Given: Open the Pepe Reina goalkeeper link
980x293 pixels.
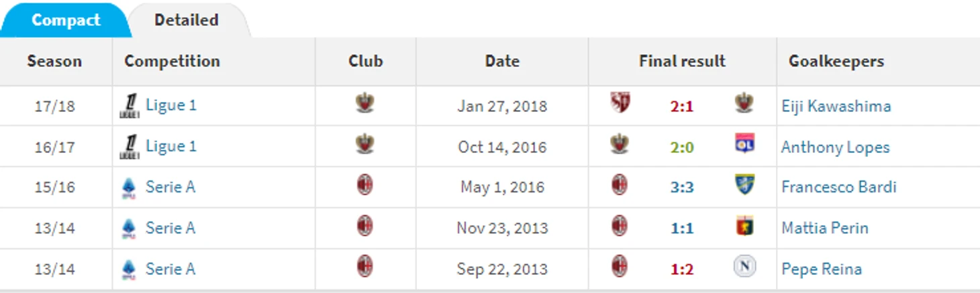Looking at the screenshot, I should [822, 270].
